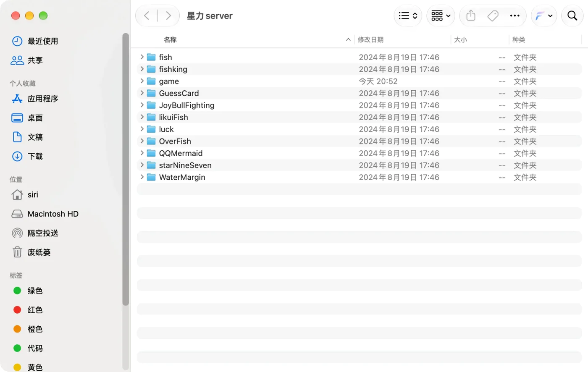Open 下载 in the sidebar
The image size is (588, 372).
point(27,156)
